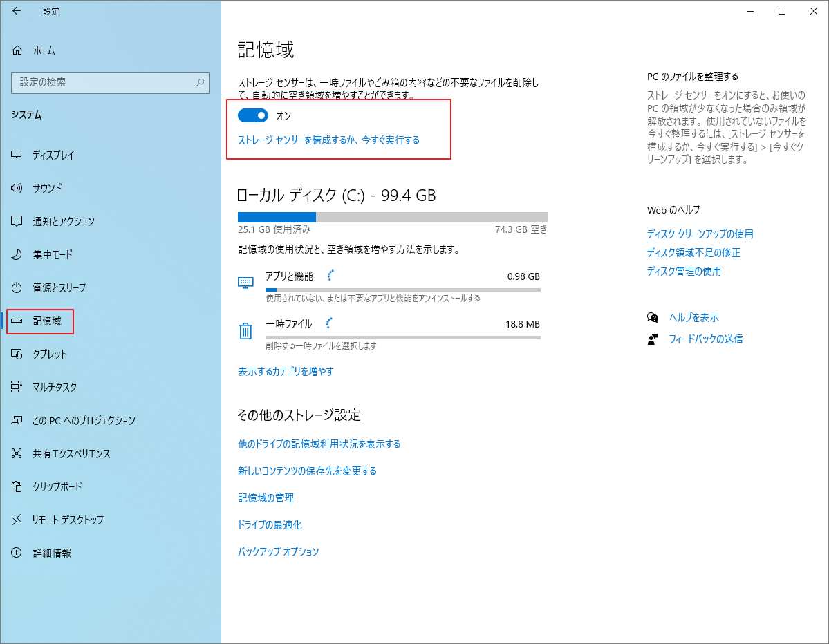Click the ヘルプを表示 chat icon
The image size is (829, 644).
[x=653, y=318]
